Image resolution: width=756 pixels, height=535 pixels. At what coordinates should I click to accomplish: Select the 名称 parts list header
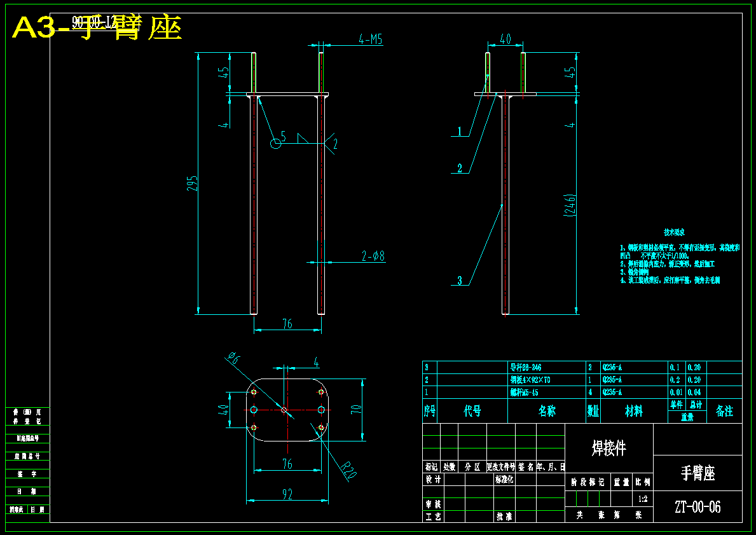click(547, 411)
